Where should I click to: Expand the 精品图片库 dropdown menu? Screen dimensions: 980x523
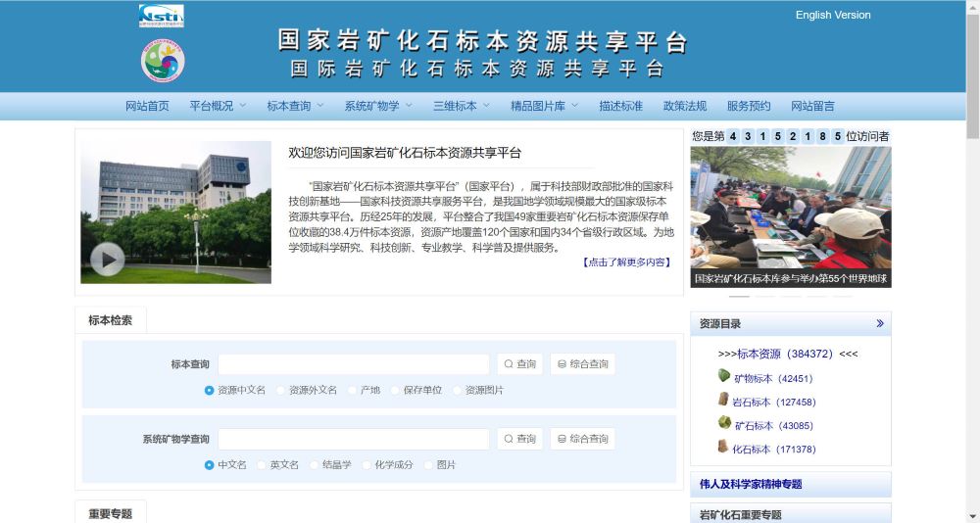pos(544,106)
